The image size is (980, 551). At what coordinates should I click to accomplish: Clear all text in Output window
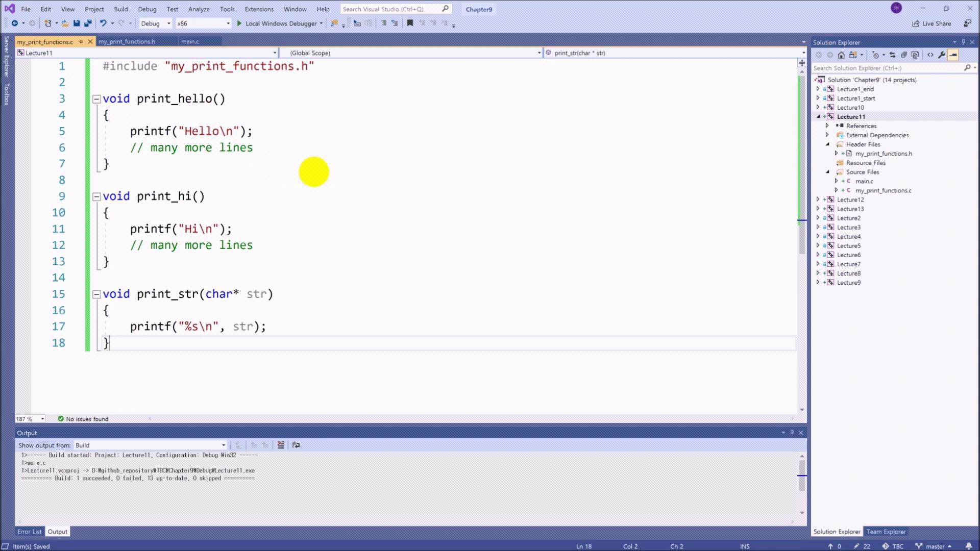point(281,445)
